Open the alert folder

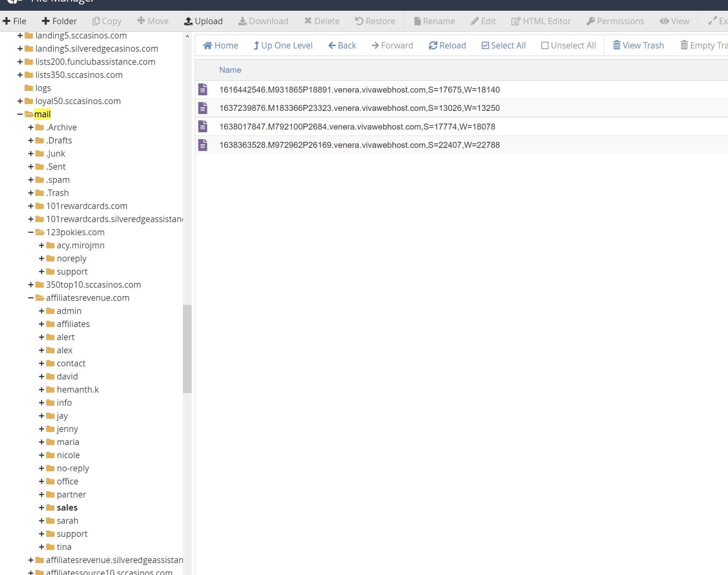[66, 337]
